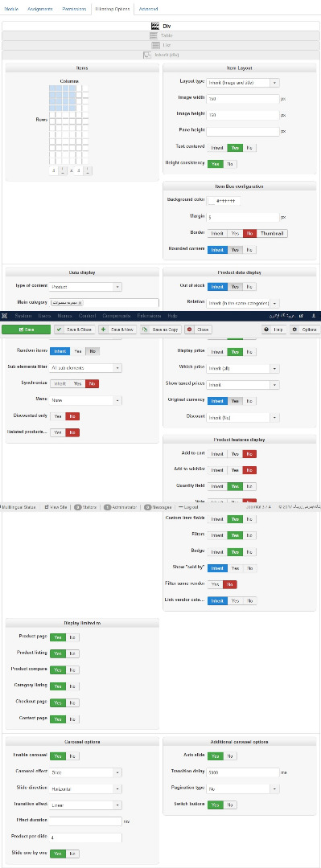The height and width of the screenshot is (868, 321).
Task: Click the Image width input field
Action: pos(243,99)
